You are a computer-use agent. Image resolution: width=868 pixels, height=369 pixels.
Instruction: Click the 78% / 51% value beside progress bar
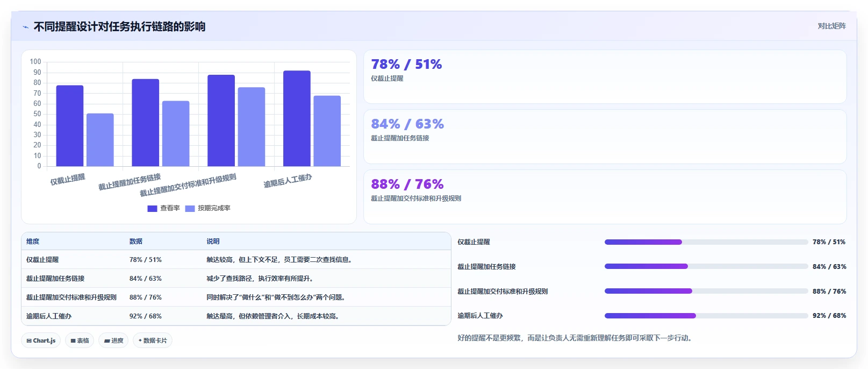pos(829,242)
